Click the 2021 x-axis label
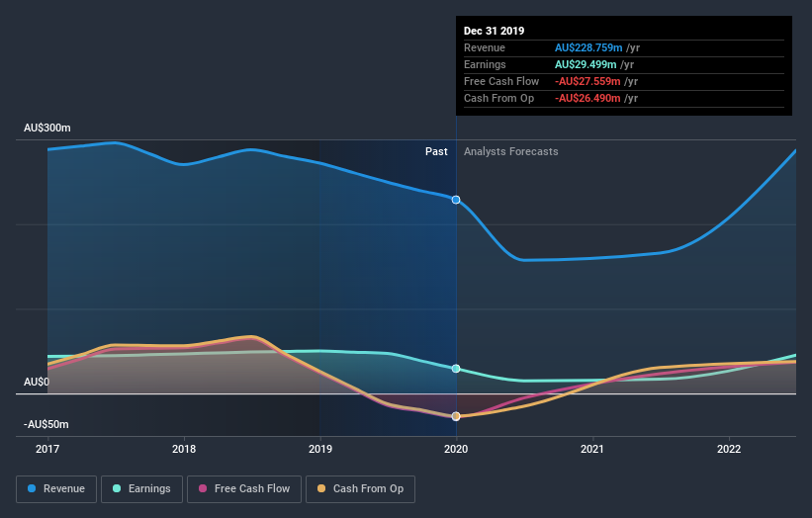This screenshot has height=518, width=812. click(591, 449)
